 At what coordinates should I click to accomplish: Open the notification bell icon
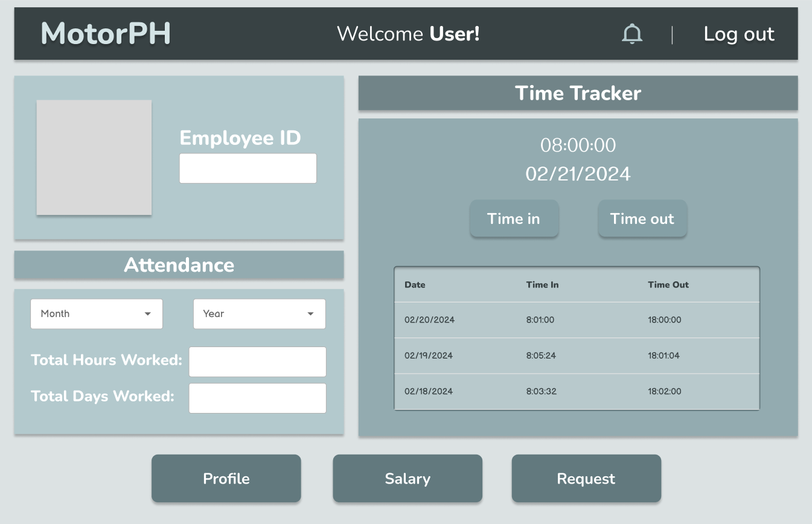coord(631,34)
